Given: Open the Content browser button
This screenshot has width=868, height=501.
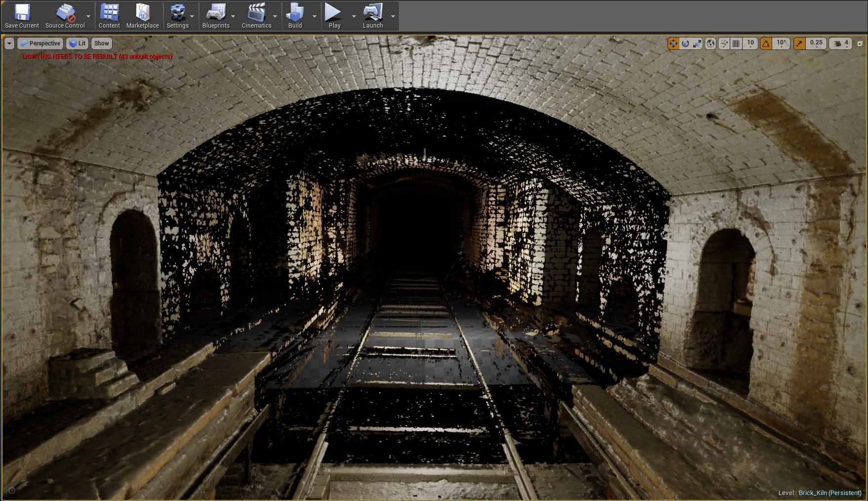Looking at the screenshot, I should 109,16.
